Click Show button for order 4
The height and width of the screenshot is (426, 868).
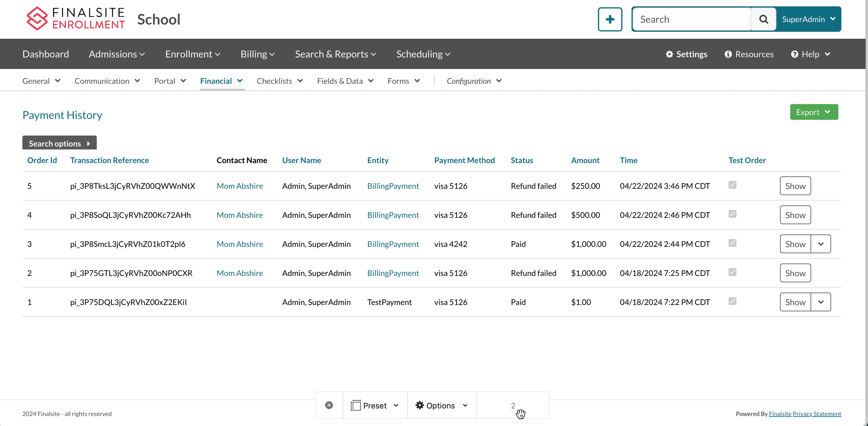coord(795,215)
